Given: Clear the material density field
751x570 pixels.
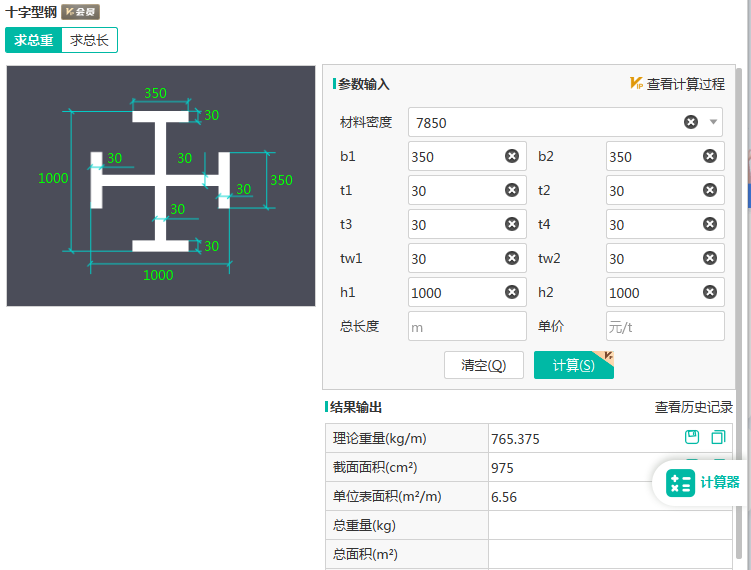Looking at the screenshot, I should [691, 122].
